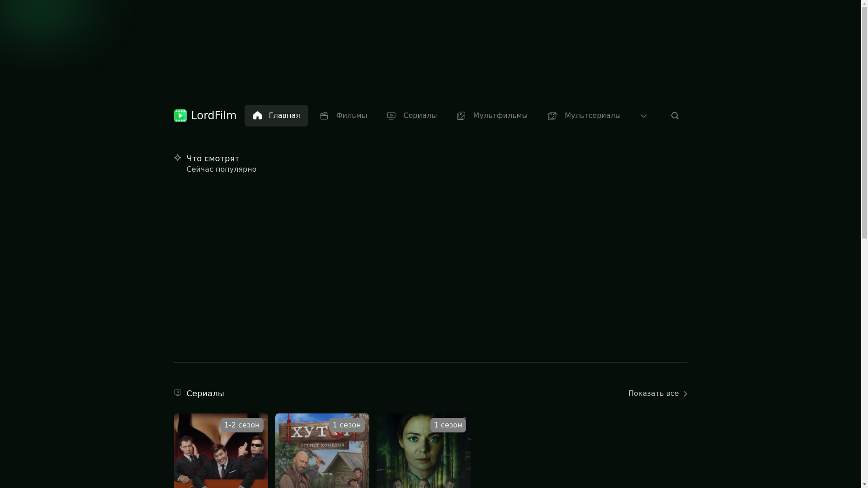Open the first series poster with two seasons

point(221,456)
